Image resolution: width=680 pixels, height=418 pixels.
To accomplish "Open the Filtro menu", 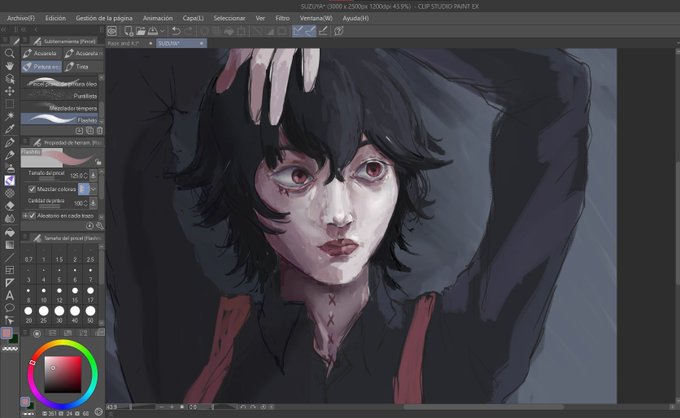I will tap(282, 18).
